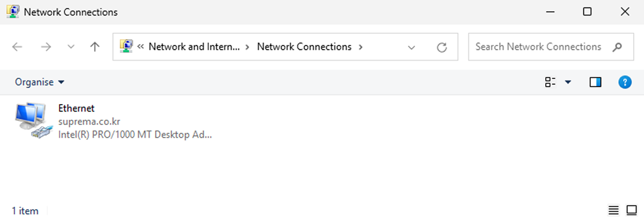Open the Help button
This screenshot has width=644, height=220.
click(x=625, y=82)
